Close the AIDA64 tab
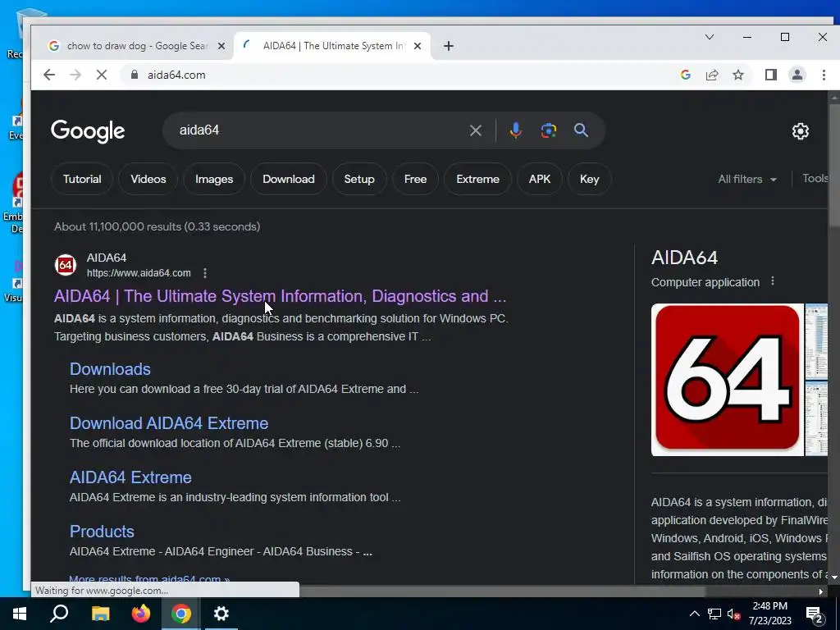This screenshot has height=630, width=840. [x=418, y=46]
